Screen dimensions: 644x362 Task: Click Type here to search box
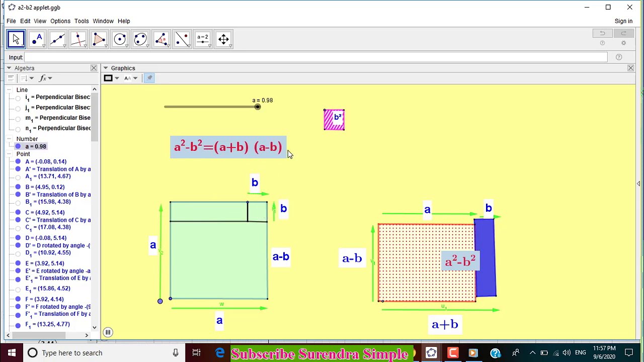click(x=103, y=353)
